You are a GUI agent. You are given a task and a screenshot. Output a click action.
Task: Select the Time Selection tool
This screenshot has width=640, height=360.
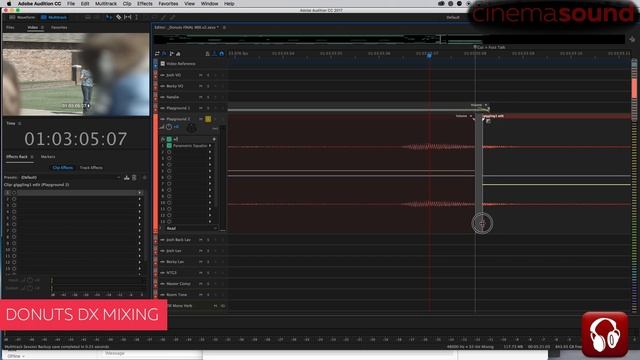(136, 17)
